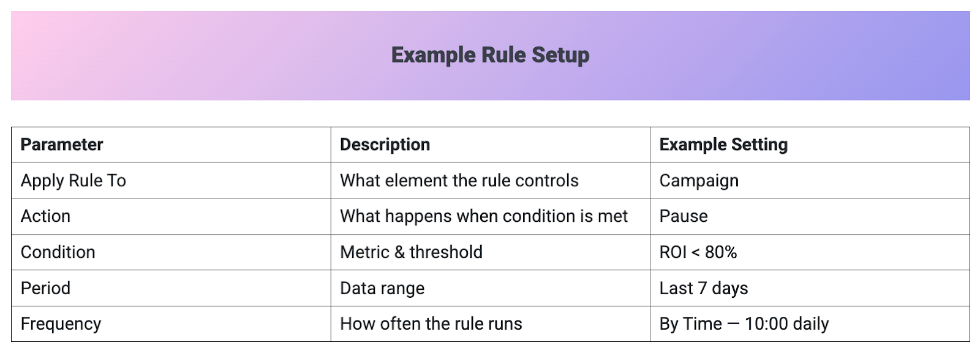Click 'What element the rule controls' cell
This screenshot has width=980, height=356.
click(x=459, y=181)
